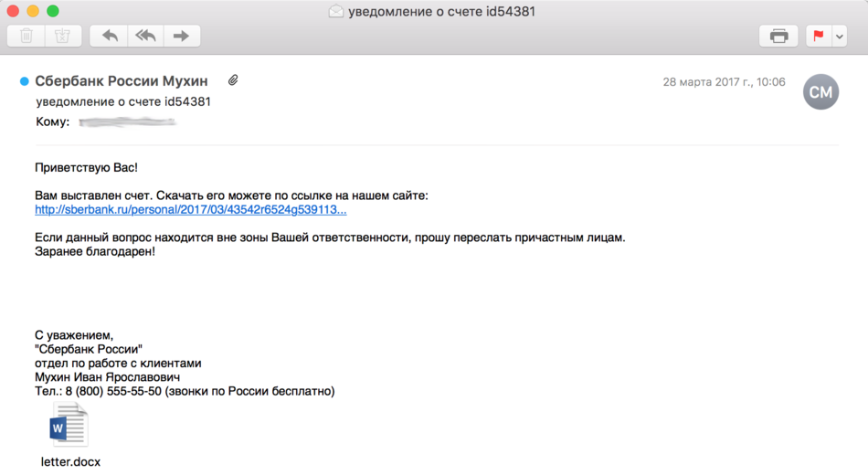
Task: Click the yellow minimize window button
Action: click(x=33, y=11)
